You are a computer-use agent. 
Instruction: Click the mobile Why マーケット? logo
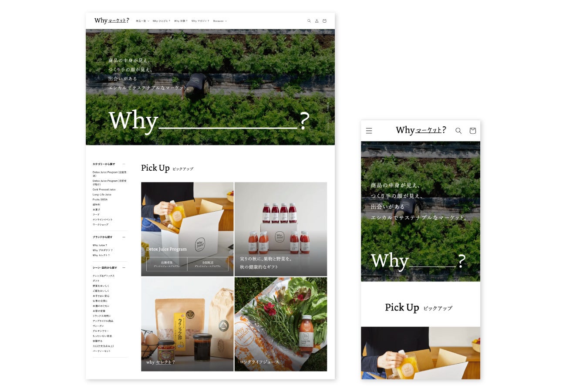click(x=421, y=130)
